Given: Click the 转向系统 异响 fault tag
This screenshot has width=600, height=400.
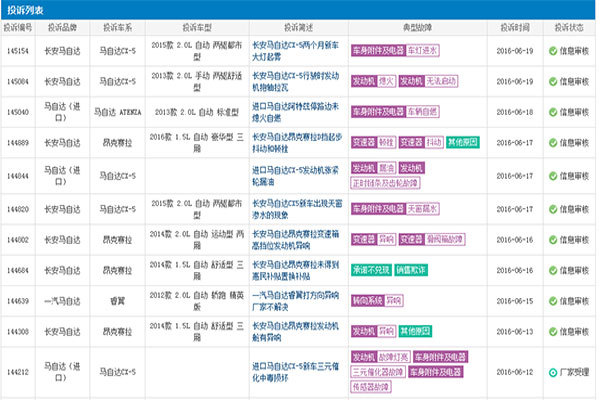Looking at the screenshot, I should click(377, 300).
